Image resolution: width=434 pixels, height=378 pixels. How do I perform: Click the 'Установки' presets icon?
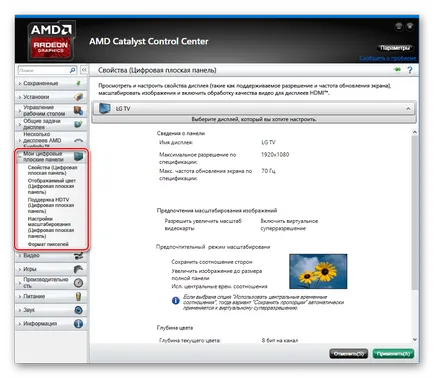[78, 97]
